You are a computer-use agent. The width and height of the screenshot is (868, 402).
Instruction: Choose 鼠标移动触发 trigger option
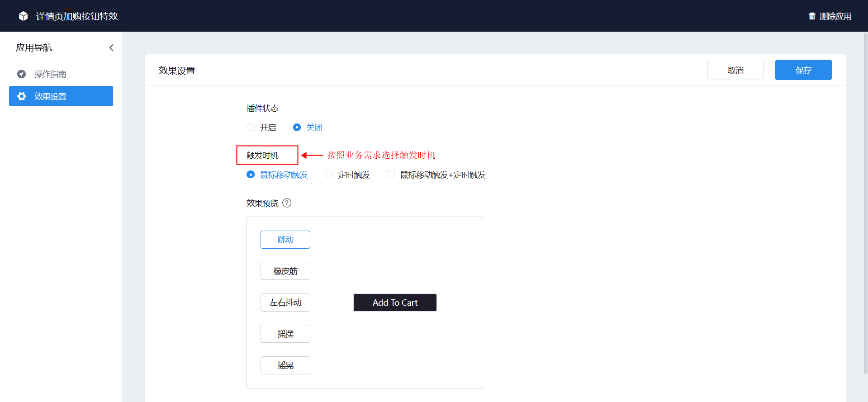[x=251, y=175]
